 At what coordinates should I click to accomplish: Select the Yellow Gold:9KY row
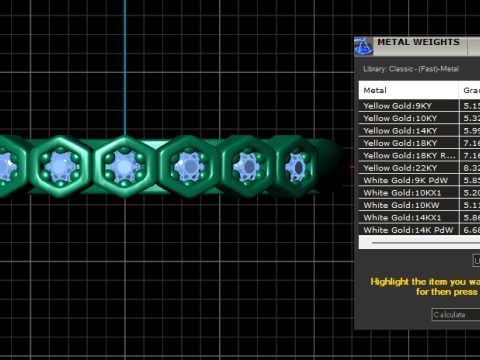[x=419, y=106]
